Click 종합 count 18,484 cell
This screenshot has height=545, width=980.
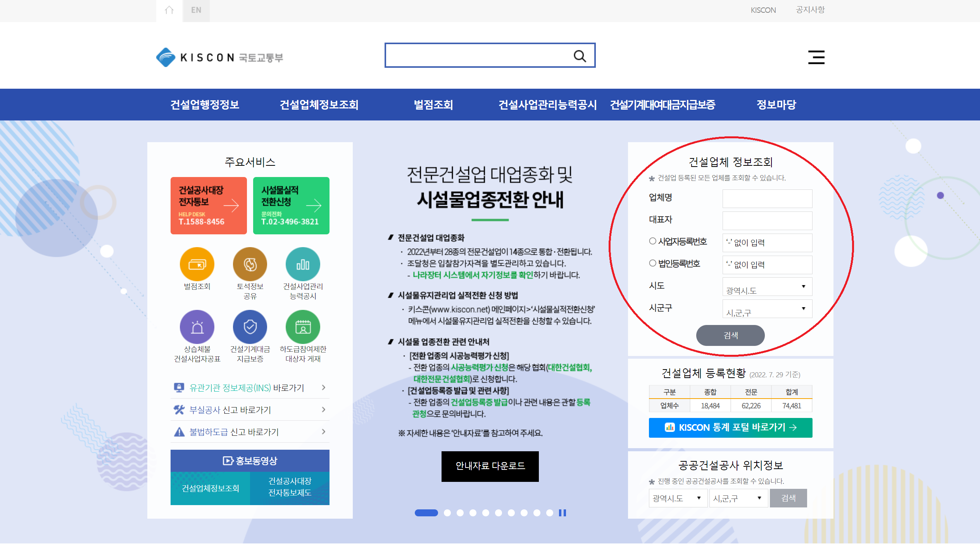[710, 406]
